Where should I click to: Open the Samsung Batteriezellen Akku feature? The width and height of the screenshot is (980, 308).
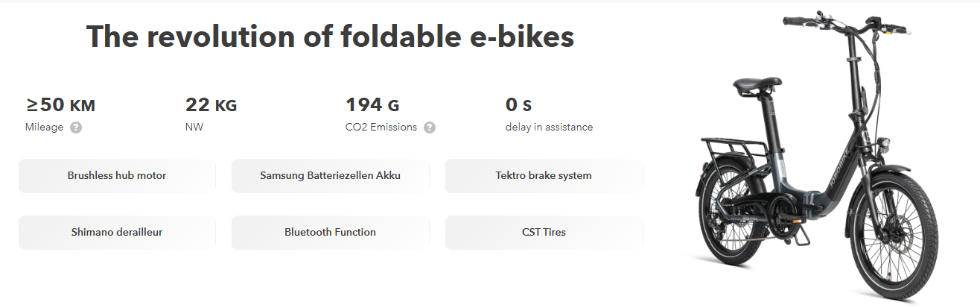[330, 176]
